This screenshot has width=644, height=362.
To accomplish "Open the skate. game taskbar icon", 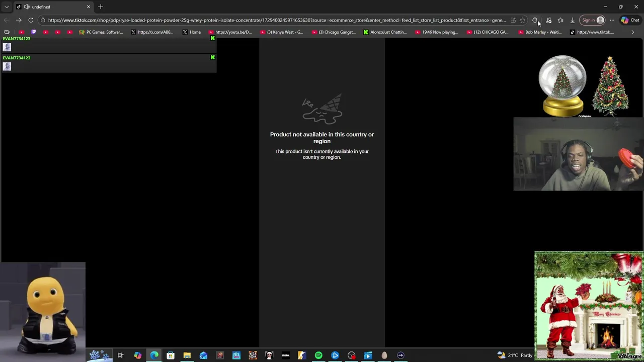I will click(286, 355).
